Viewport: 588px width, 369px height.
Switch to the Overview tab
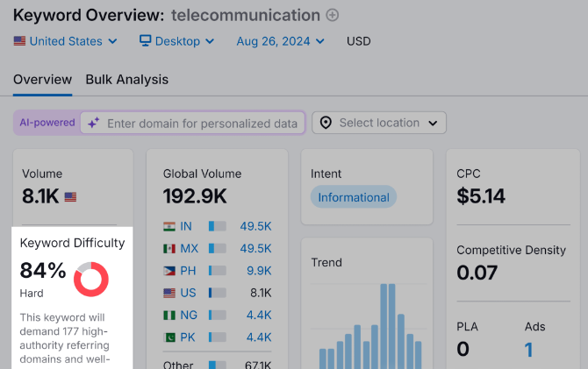point(42,80)
